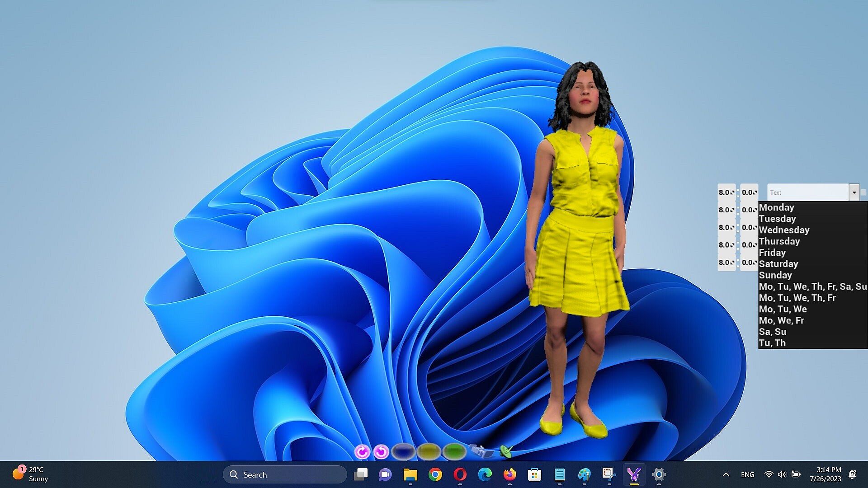The image size is (868, 488).
Task: Show hidden system tray icons chevron
Action: [x=726, y=474]
